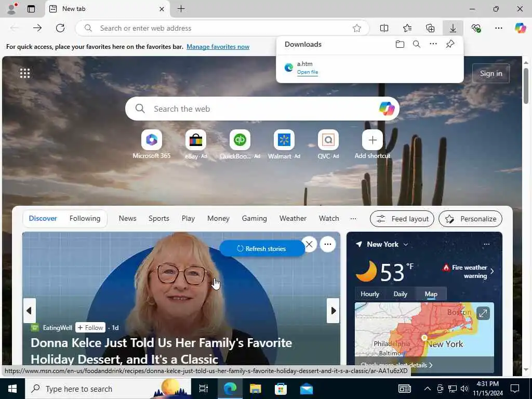Search downloads in the Downloads panel

(417, 44)
